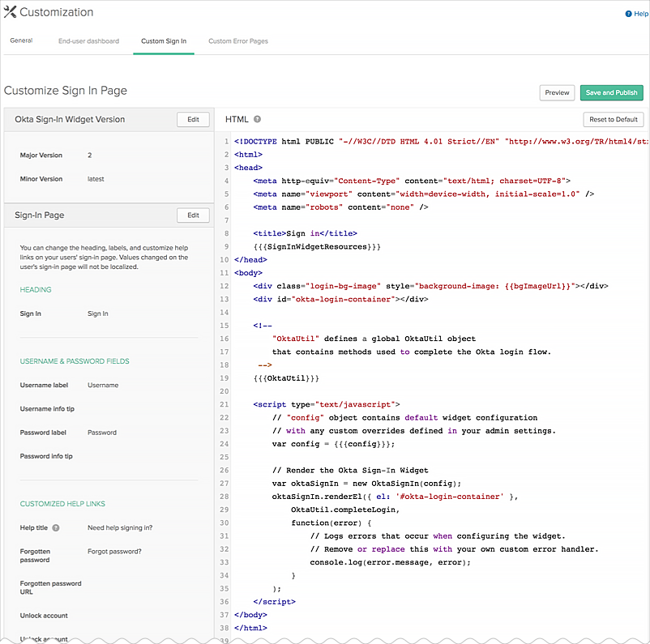Click the 'var config' line in HTML editor
The image size is (650, 644).
pos(333,444)
